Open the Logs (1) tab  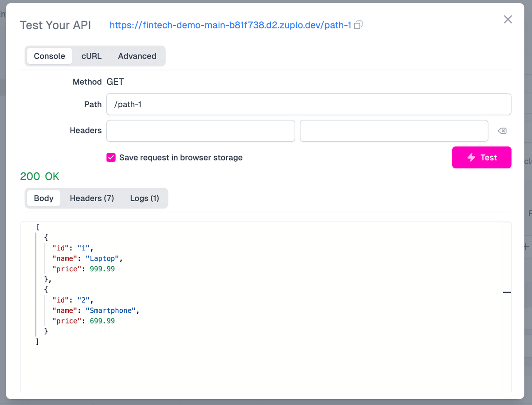(x=145, y=198)
